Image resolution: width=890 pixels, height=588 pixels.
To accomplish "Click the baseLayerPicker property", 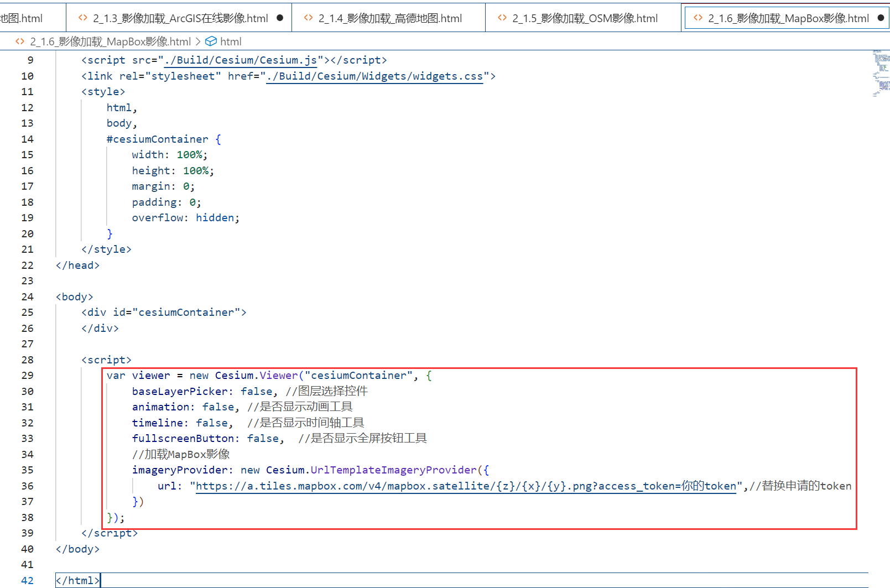I will (180, 392).
